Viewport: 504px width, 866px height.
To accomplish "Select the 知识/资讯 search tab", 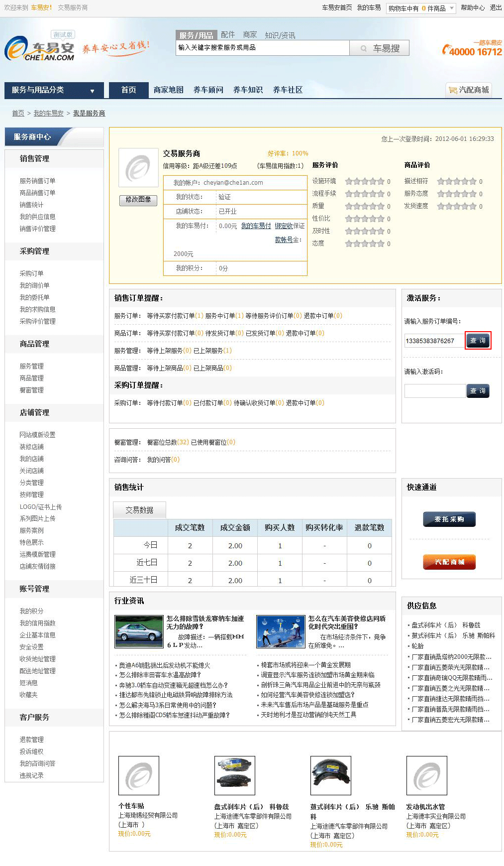I will [x=280, y=35].
